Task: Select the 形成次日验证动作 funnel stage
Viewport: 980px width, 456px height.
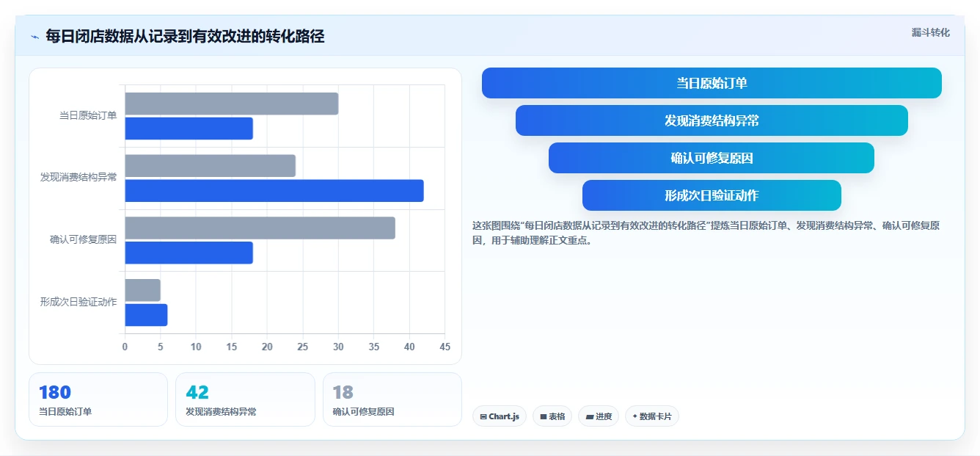Action: coord(712,195)
